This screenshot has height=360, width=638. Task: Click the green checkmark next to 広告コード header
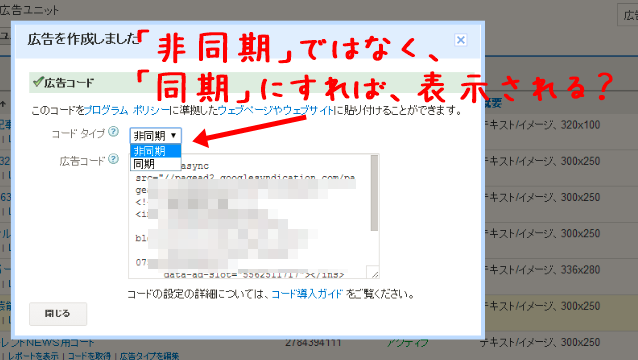(x=38, y=82)
